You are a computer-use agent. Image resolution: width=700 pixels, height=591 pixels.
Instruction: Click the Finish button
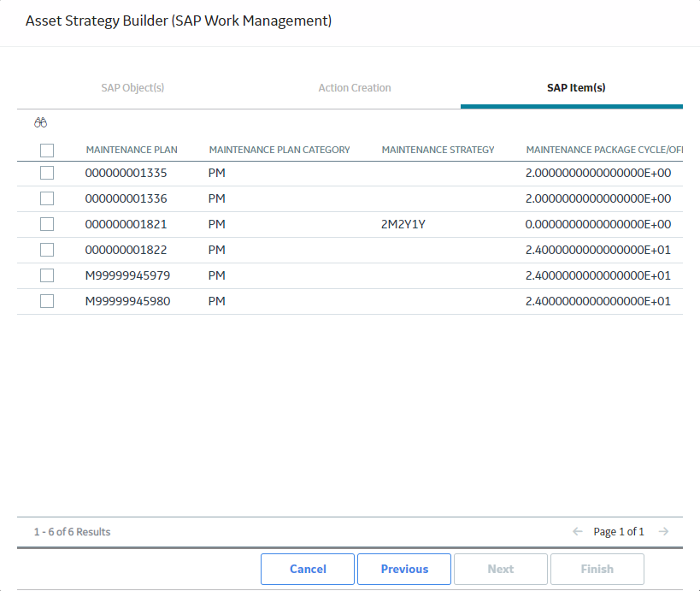click(x=597, y=569)
